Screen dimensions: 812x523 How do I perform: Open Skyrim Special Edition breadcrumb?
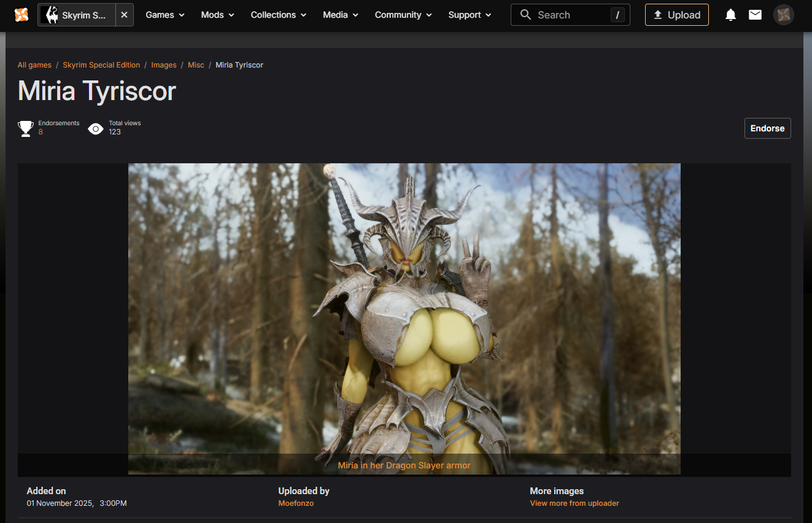click(101, 65)
